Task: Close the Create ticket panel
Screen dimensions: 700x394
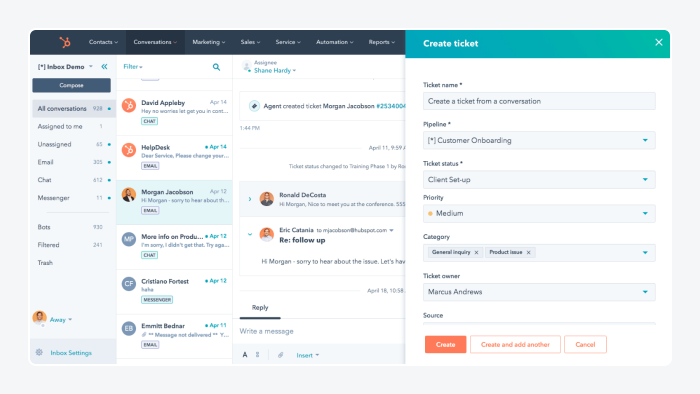Action: coord(658,42)
